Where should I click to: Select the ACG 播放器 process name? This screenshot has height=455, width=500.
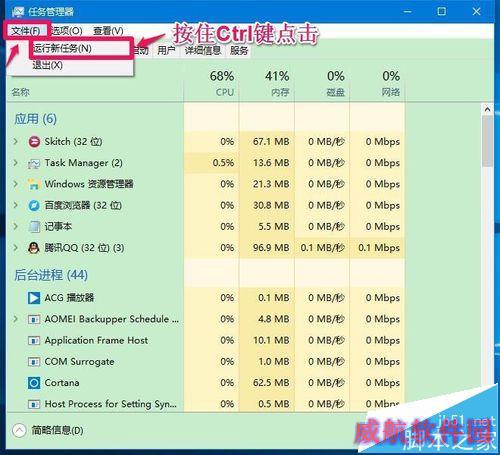pyautogui.click(x=69, y=298)
